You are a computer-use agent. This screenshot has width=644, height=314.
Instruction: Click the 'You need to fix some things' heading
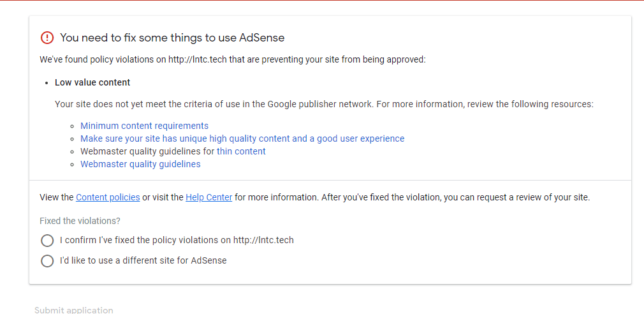(172, 38)
